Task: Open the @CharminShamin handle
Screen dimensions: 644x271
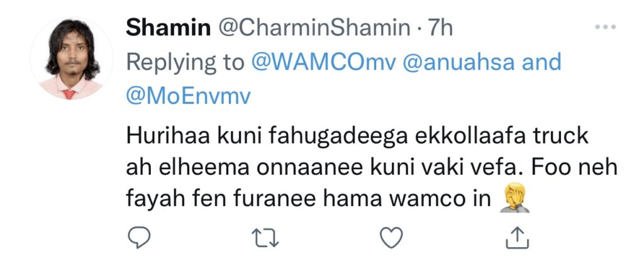Action: pyautogui.click(x=313, y=29)
